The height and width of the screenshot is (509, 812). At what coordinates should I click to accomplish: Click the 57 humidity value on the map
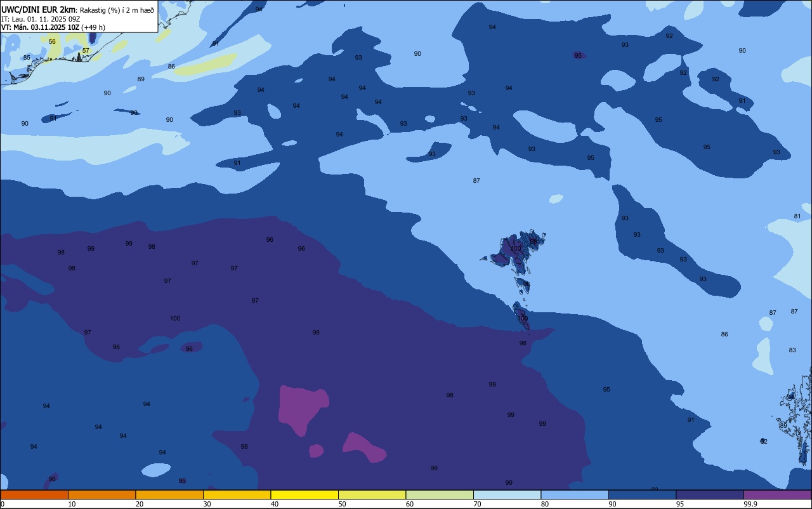pos(86,51)
